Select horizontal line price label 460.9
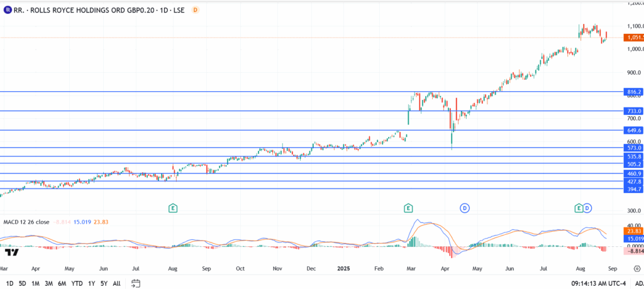Screen dimensions: 644x289 point(634,173)
